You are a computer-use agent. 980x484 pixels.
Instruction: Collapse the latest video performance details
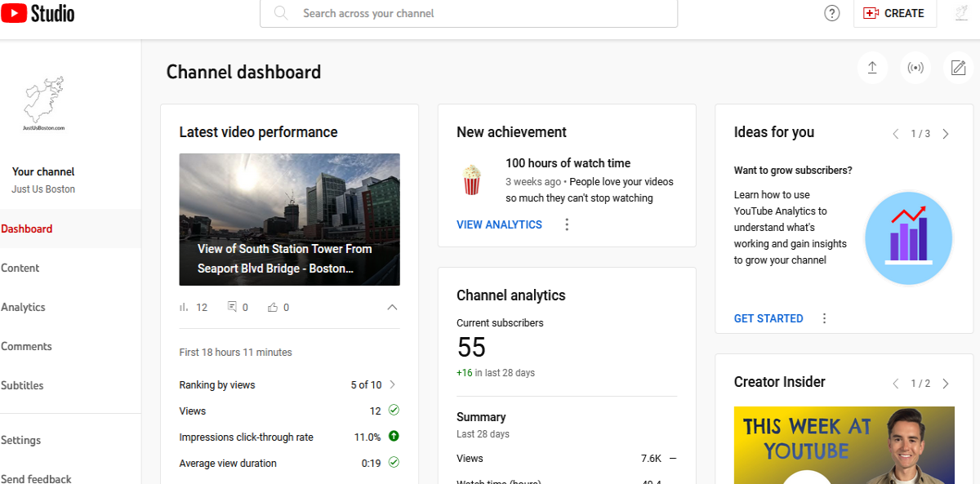point(392,308)
